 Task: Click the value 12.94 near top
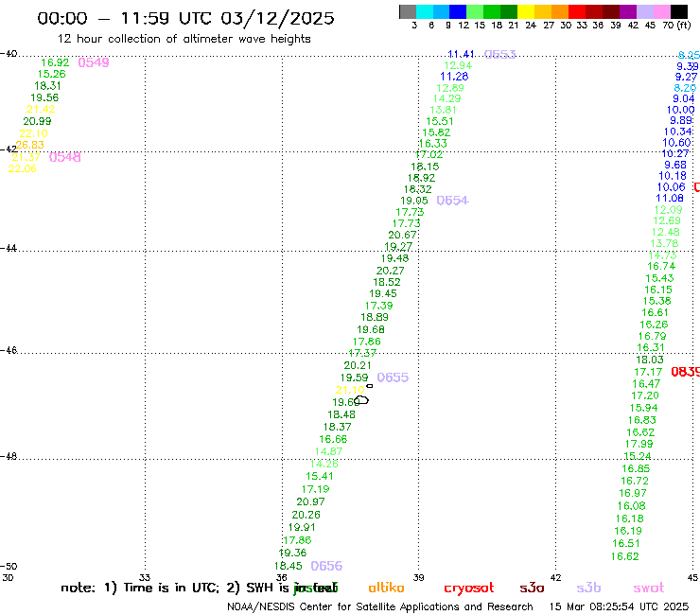click(x=458, y=65)
